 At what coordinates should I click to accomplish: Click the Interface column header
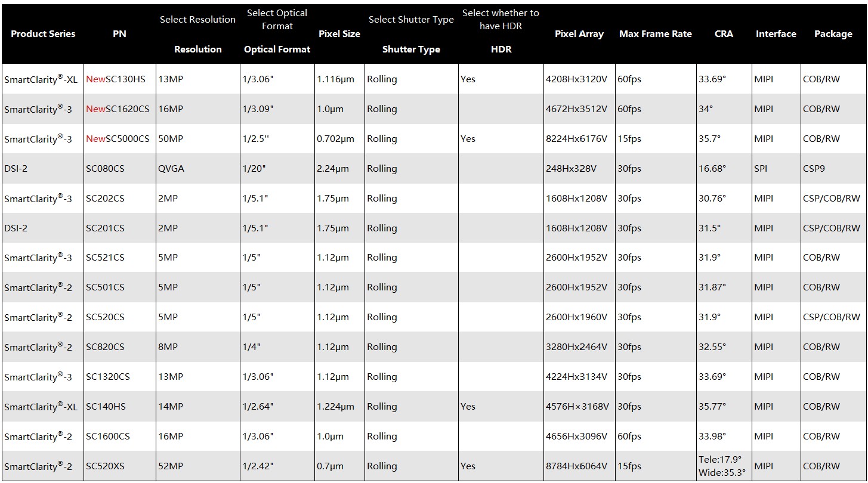(x=776, y=34)
